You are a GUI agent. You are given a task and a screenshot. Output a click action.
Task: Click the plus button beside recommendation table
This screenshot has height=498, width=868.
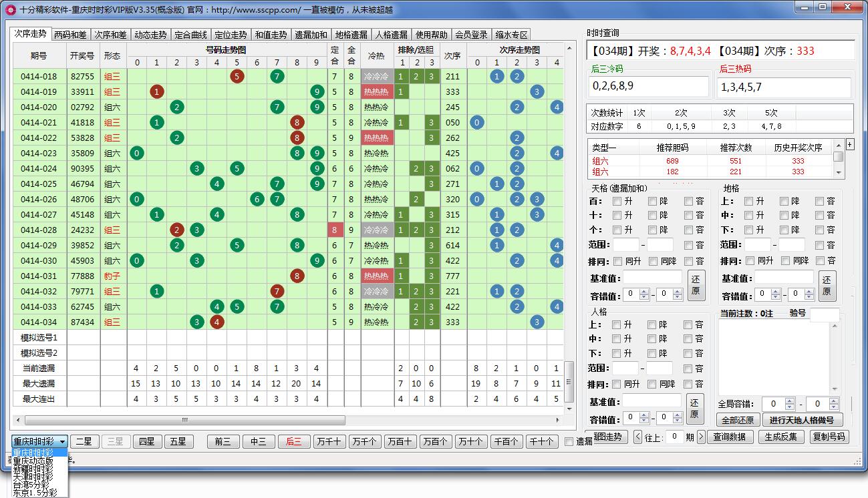[850, 145]
